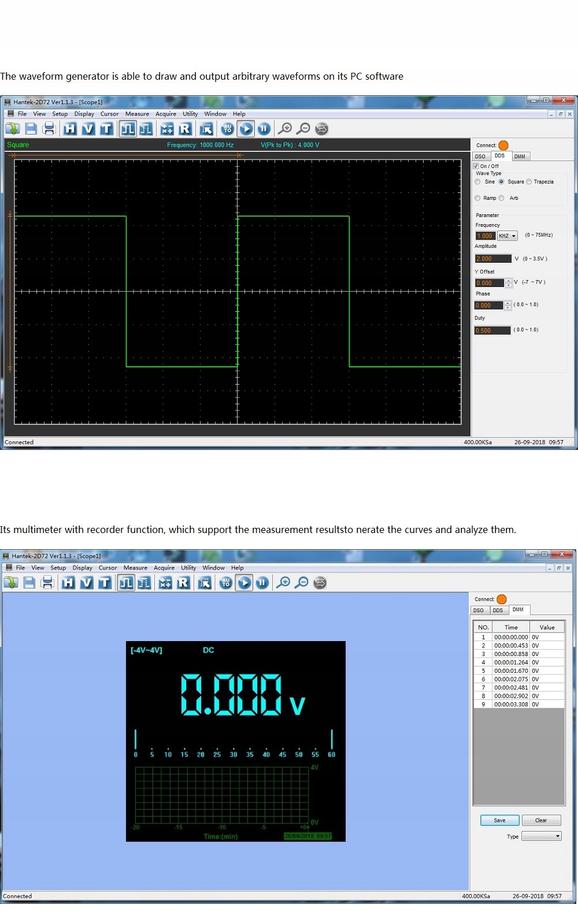578x924 pixels.
Task: Select the Ramp wave type
Action: point(477,198)
